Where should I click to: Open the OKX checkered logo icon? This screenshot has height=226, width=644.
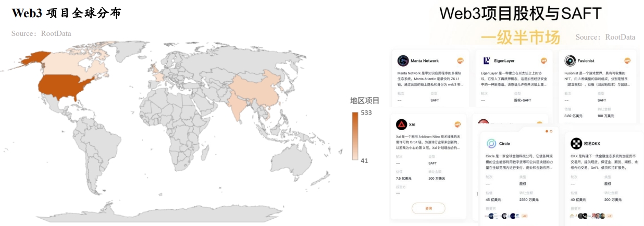[x=576, y=143]
